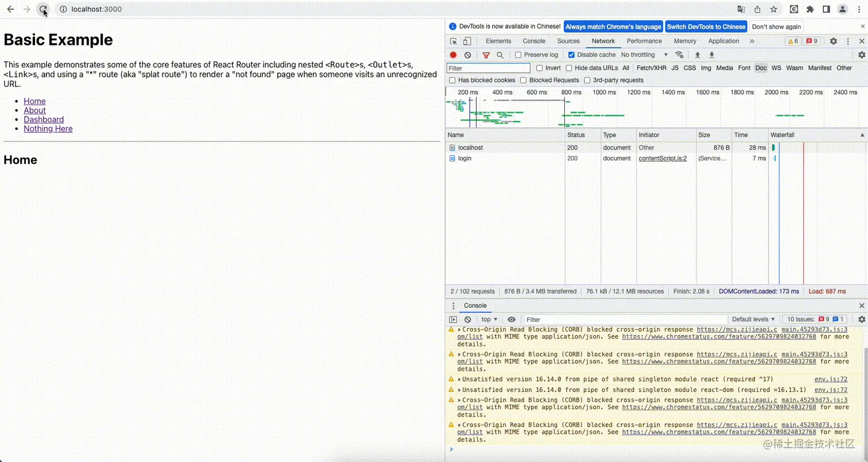The height and width of the screenshot is (462, 868).
Task: Expand the react singleton module warning
Action: (x=459, y=380)
